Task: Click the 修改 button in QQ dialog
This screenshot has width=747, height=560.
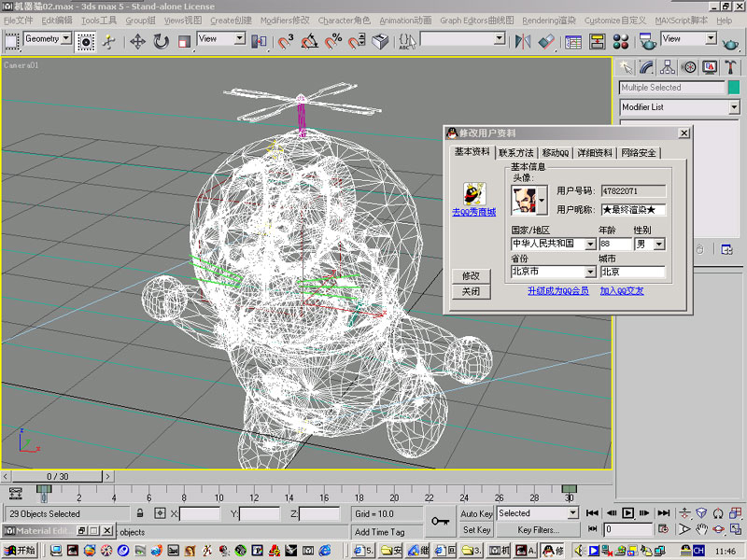Action: 471,275
